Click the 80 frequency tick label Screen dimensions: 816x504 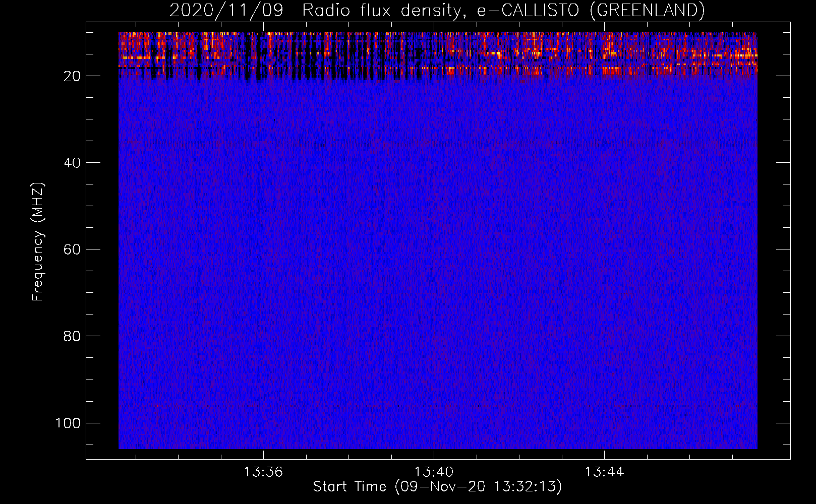tap(72, 336)
